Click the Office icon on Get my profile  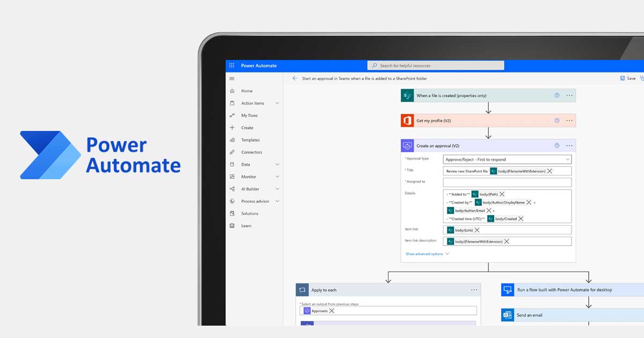407,121
